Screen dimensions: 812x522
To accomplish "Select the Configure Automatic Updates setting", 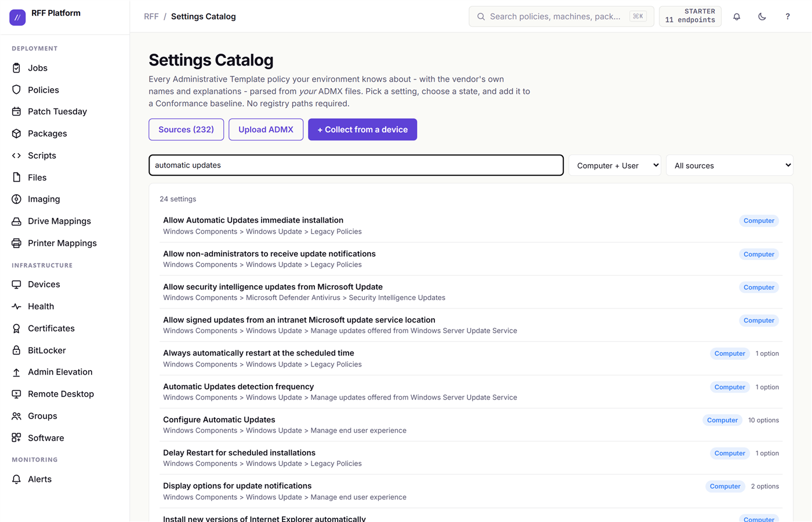I will [471, 425].
